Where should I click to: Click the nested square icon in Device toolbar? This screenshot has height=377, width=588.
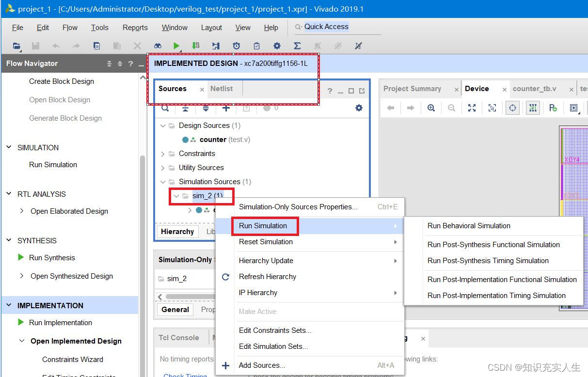click(573, 108)
